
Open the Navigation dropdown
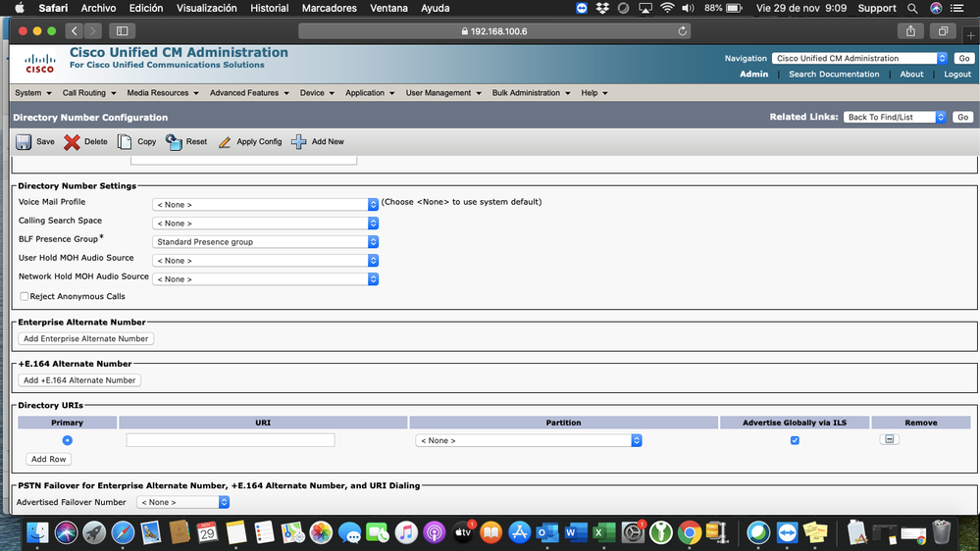[859, 58]
